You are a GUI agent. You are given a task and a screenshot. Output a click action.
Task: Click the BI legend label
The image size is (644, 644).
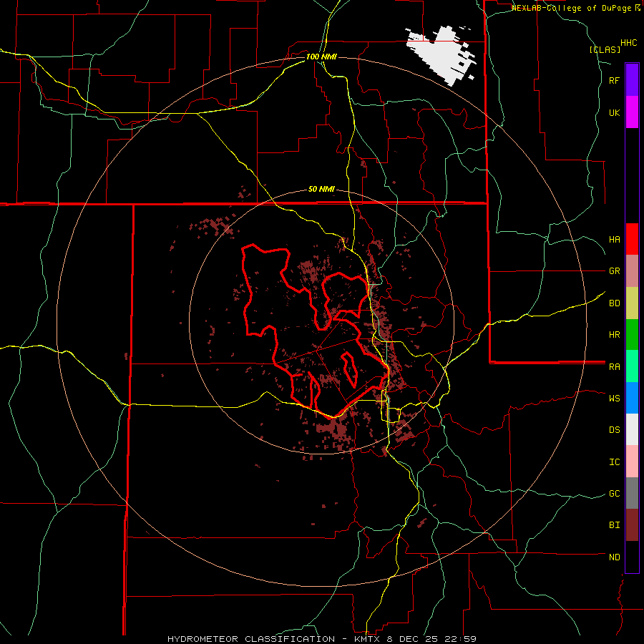pos(614,525)
